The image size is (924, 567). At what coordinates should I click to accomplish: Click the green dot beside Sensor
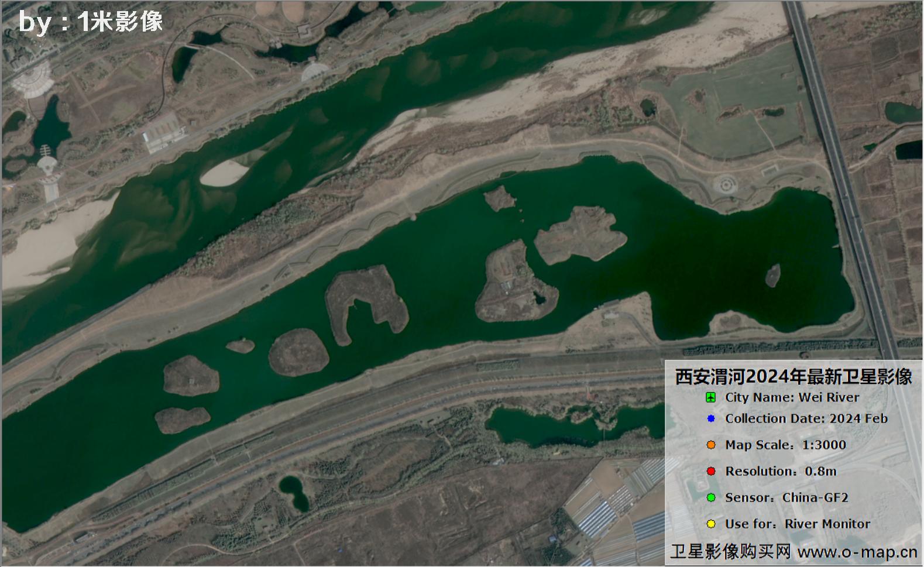[711, 498]
